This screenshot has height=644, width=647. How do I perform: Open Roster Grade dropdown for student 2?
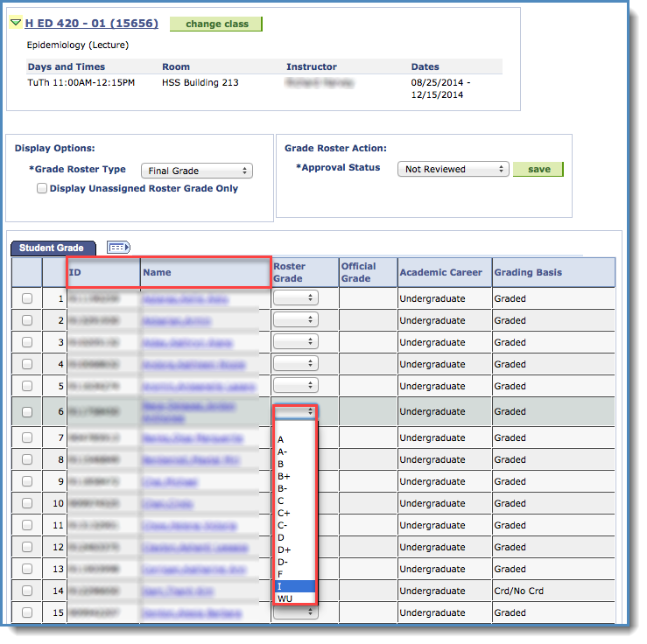click(295, 319)
